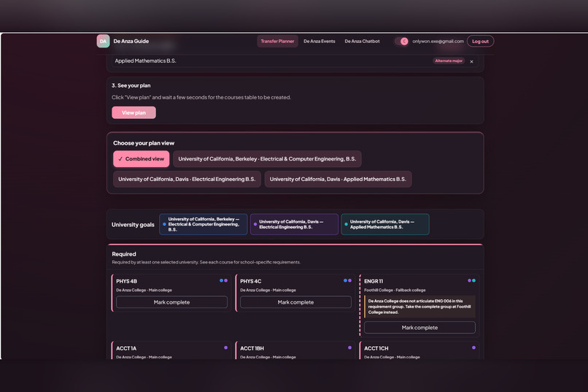Click the ACCT 1A course title
The image size is (588, 392).
click(126, 348)
